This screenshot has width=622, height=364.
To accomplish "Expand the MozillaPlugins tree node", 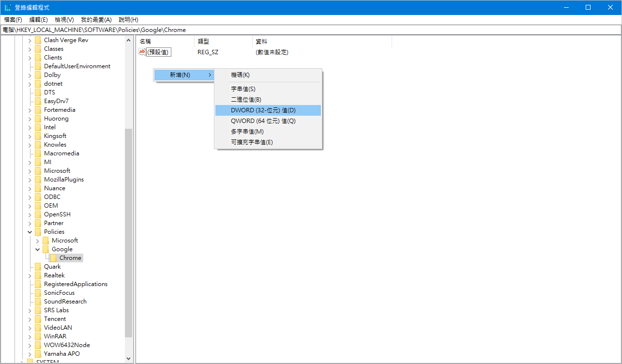I will point(30,180).
